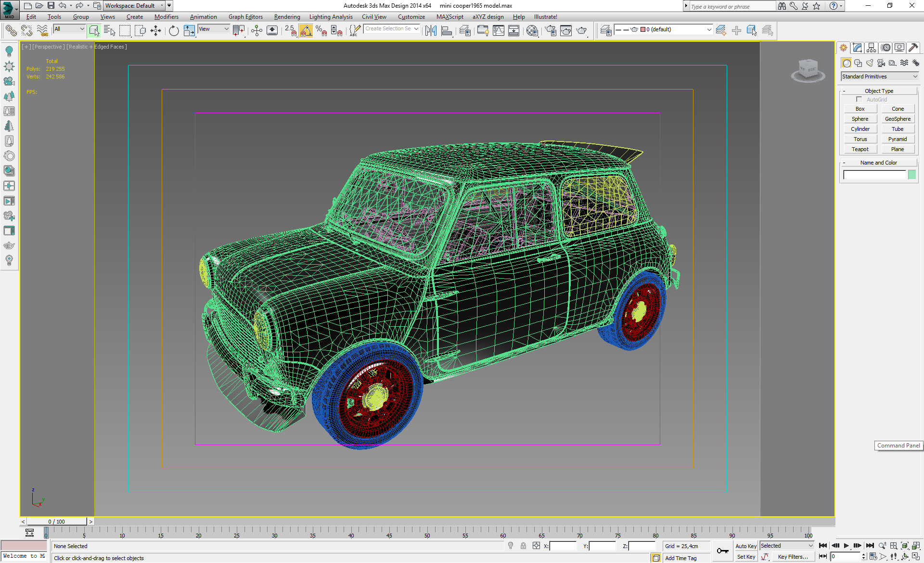Viewport: 924px width, 563px height.
Task: Click the Teapot primitive button
Action: point(860,149)
